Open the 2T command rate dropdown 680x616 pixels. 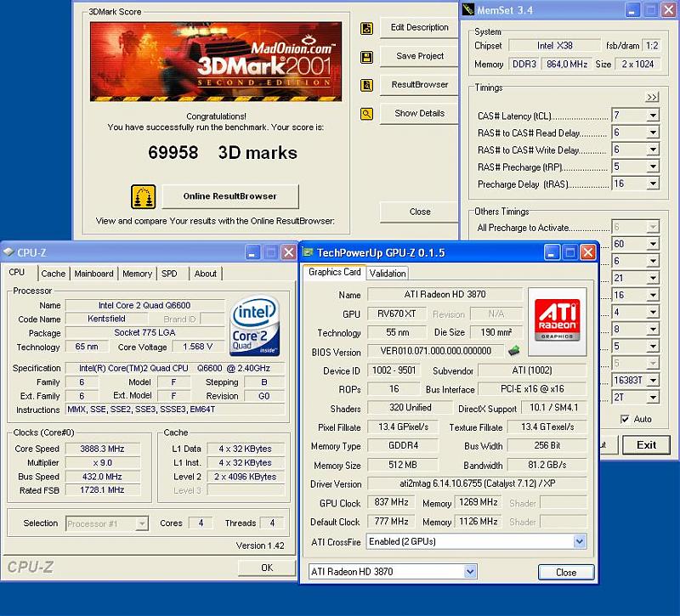pos(653,397)
